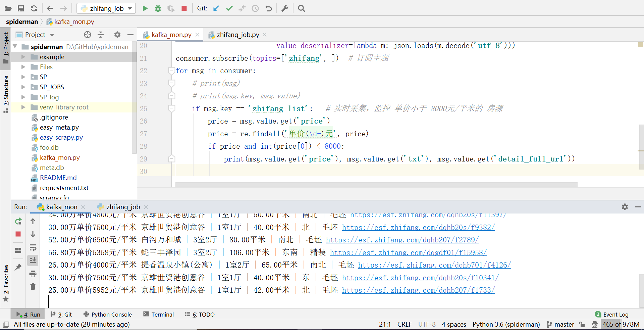Open search everywhere magnifier
This screenshot has height=330, width=644.
coord(301,8)
